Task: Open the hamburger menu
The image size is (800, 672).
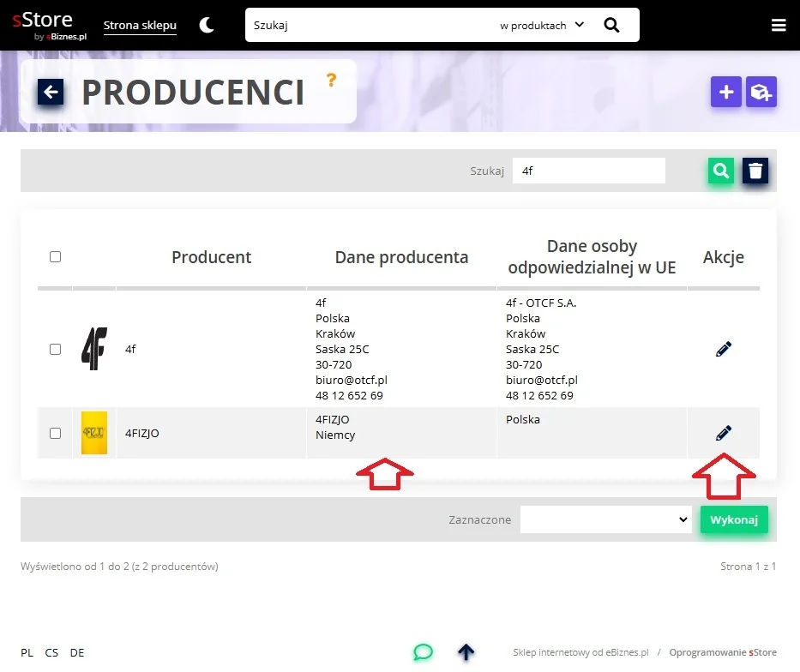Action: click(x=778, y=25)
